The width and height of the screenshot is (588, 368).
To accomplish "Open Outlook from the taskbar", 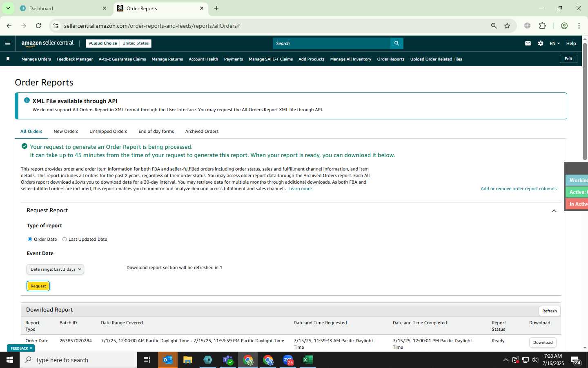I will click(x=168, y=360).
